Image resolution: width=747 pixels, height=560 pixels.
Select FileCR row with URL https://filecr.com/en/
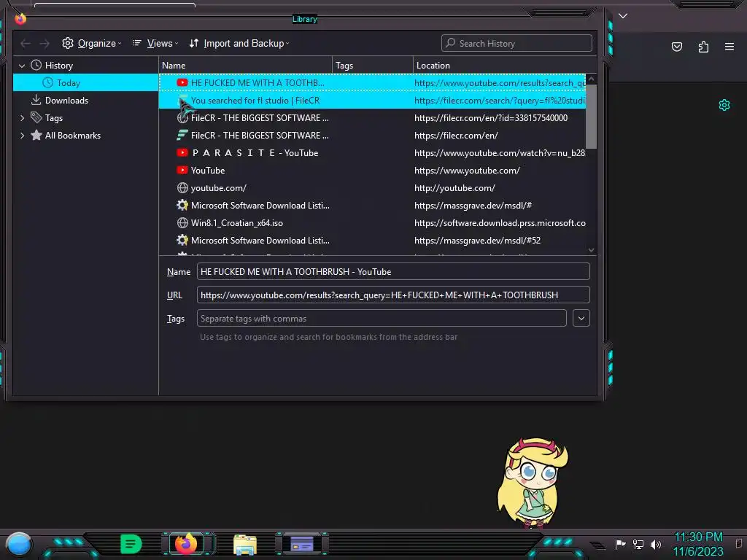click(x=372, y=136)
